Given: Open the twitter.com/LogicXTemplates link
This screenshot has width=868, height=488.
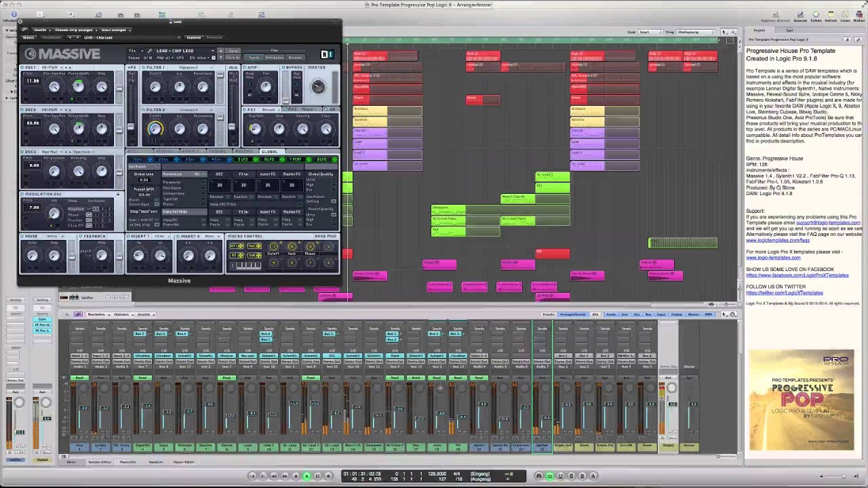Looking at the screenshot, I should [784, 293].
